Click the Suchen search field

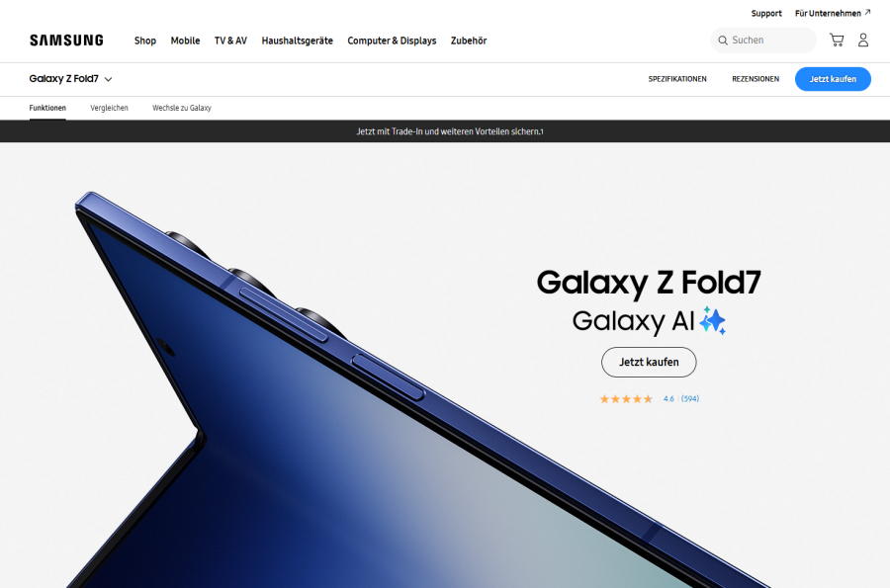click(x=763, y=41)
